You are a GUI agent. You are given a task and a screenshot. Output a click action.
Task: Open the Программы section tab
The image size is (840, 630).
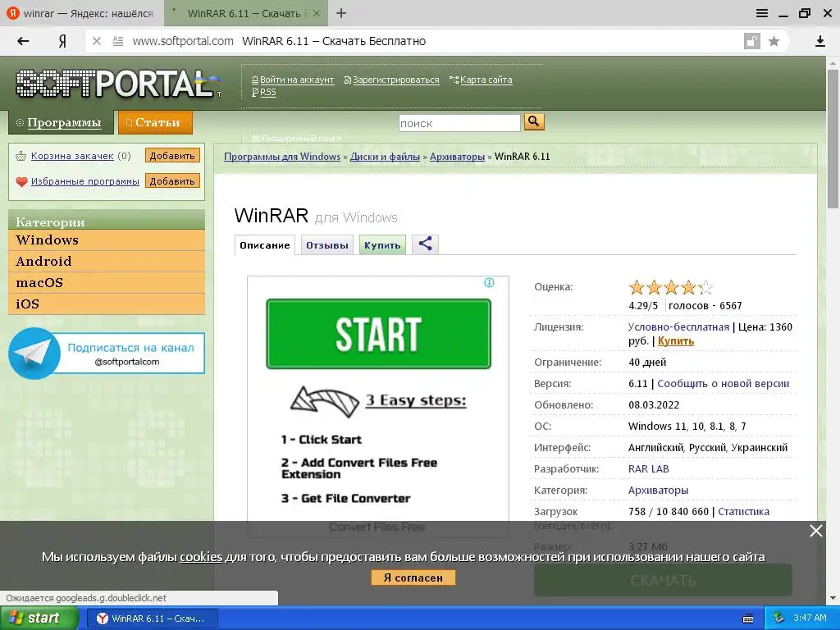point(61,122)
